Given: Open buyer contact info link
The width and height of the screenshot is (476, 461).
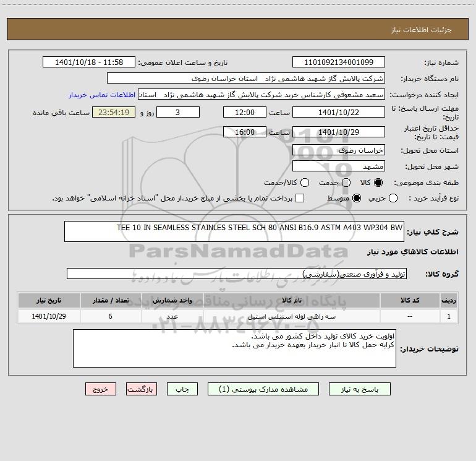Looking at the screenshot, I should 102,95.
